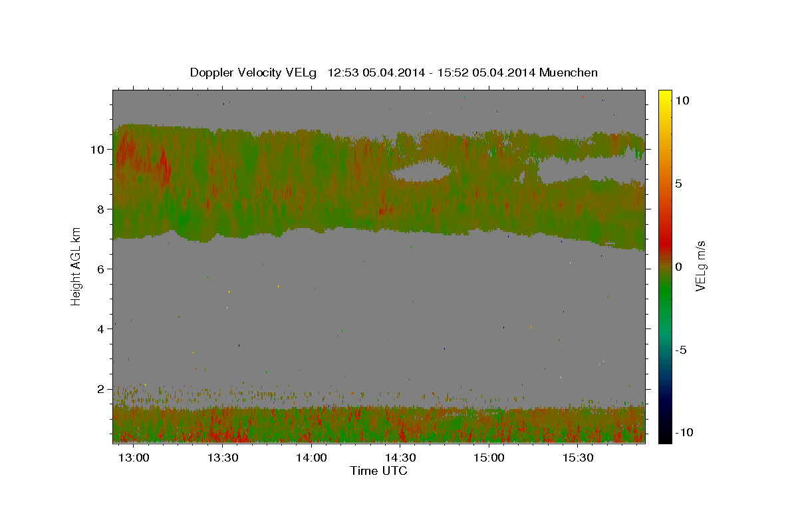Click the yellow top of the colorbar
798x532 pixels.
point(664,96)
